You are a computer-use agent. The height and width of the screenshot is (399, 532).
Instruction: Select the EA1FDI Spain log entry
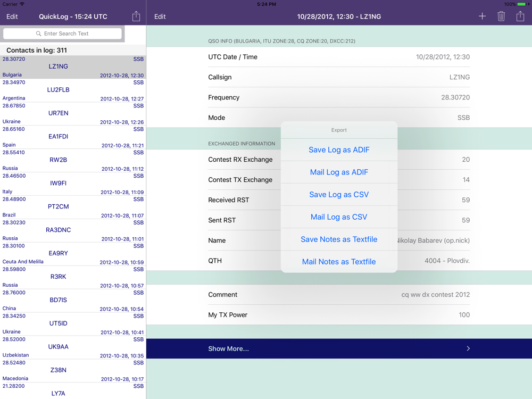point(59,137)
